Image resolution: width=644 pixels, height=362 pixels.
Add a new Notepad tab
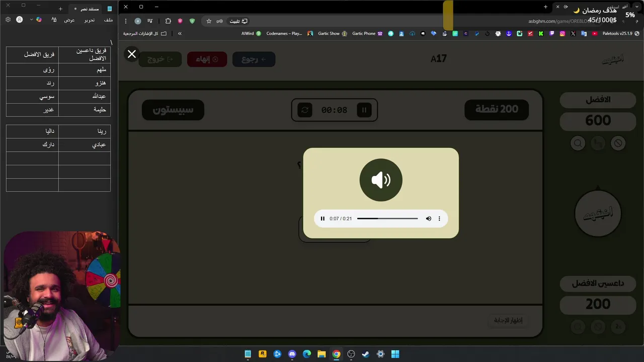point(60,9)
